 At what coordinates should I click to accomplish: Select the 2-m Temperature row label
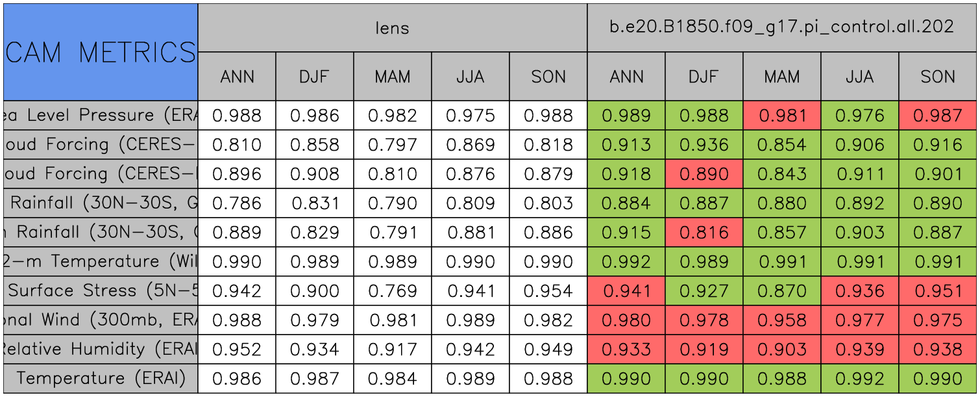tap(101, 262)
